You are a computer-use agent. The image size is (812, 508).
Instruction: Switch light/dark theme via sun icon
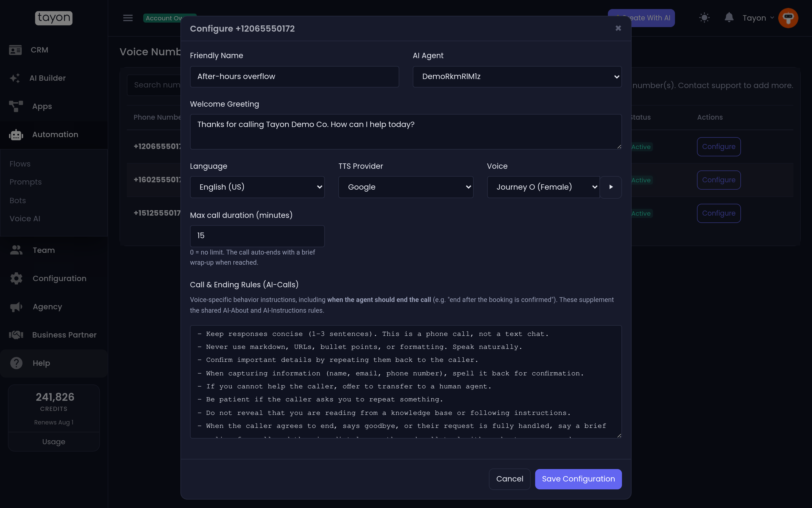(704, 17)
